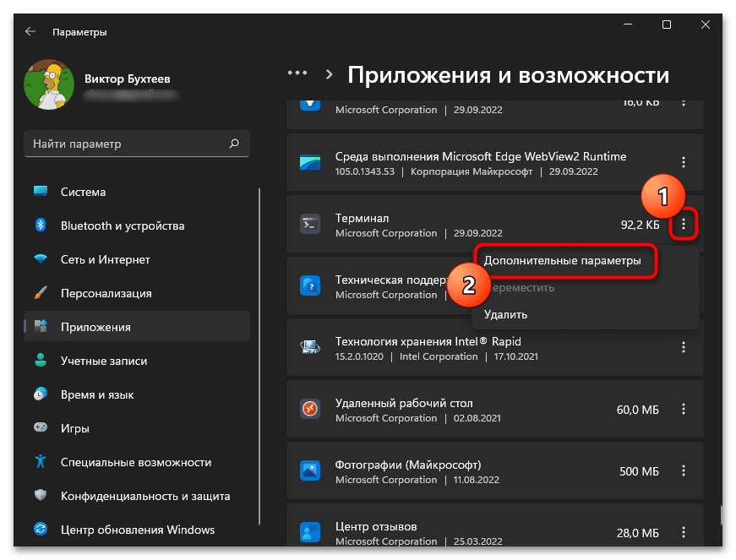Click Среда выполнения Microsoft Edge WebView2 Runtime
The image size is (736, 560).
tap(481, 156)
